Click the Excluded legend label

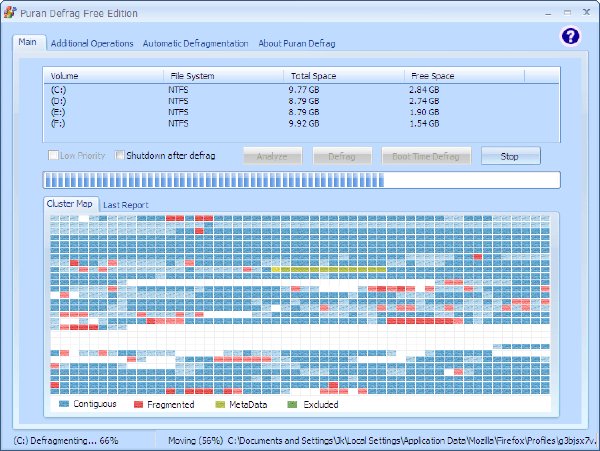[321, 405]
